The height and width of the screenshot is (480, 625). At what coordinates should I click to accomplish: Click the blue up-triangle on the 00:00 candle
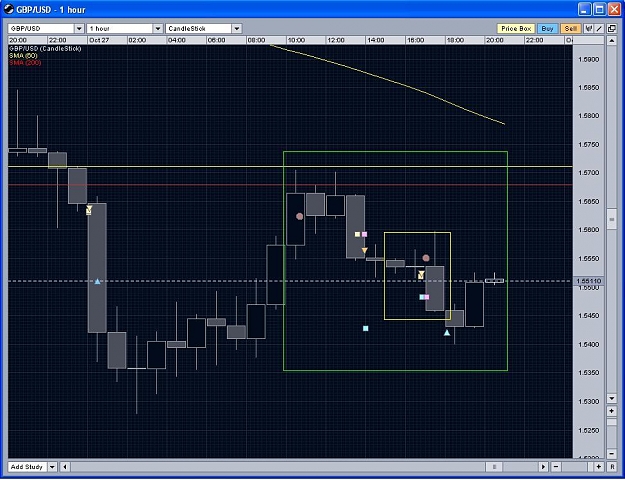(x=98, y=281)
